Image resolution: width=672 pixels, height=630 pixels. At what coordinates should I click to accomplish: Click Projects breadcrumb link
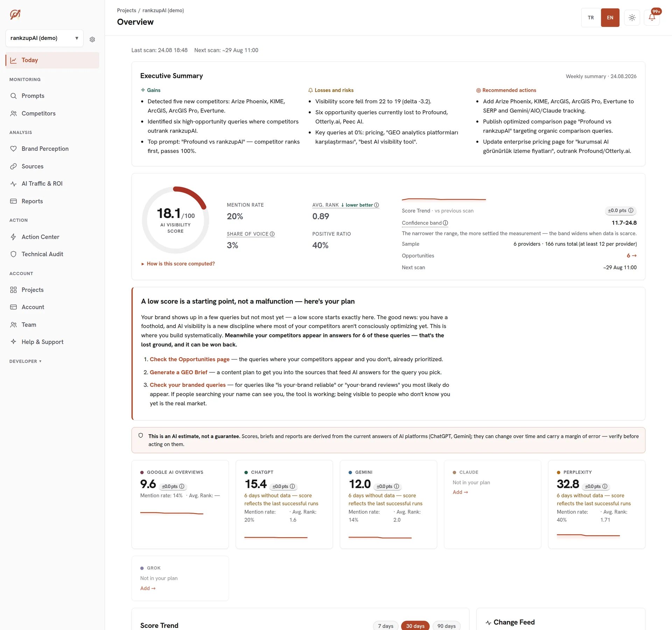click(126, 10)
